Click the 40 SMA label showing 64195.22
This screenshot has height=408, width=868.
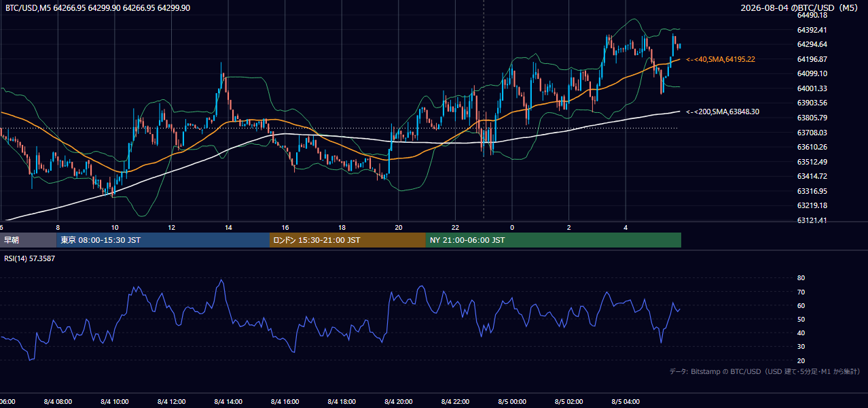click(721, 60)
